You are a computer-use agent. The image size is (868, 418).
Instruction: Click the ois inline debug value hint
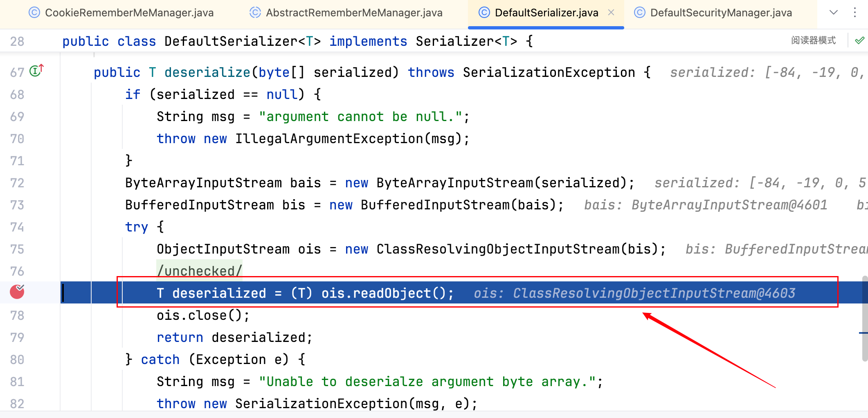pos(634,293)
